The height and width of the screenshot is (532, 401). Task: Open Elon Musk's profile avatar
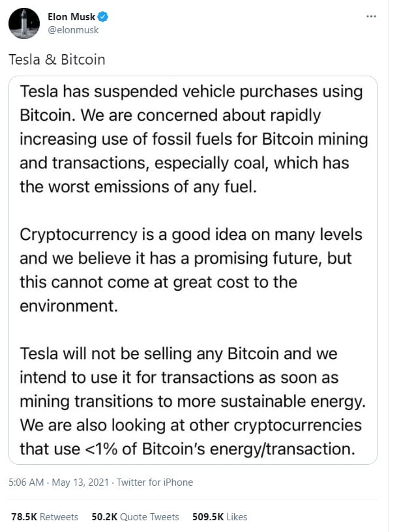24,23
